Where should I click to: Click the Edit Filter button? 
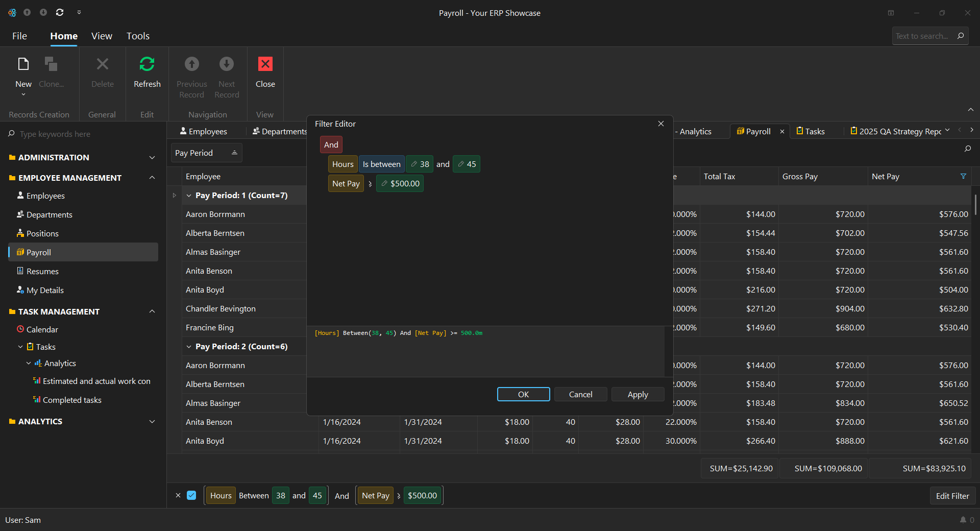pos(952,496)
